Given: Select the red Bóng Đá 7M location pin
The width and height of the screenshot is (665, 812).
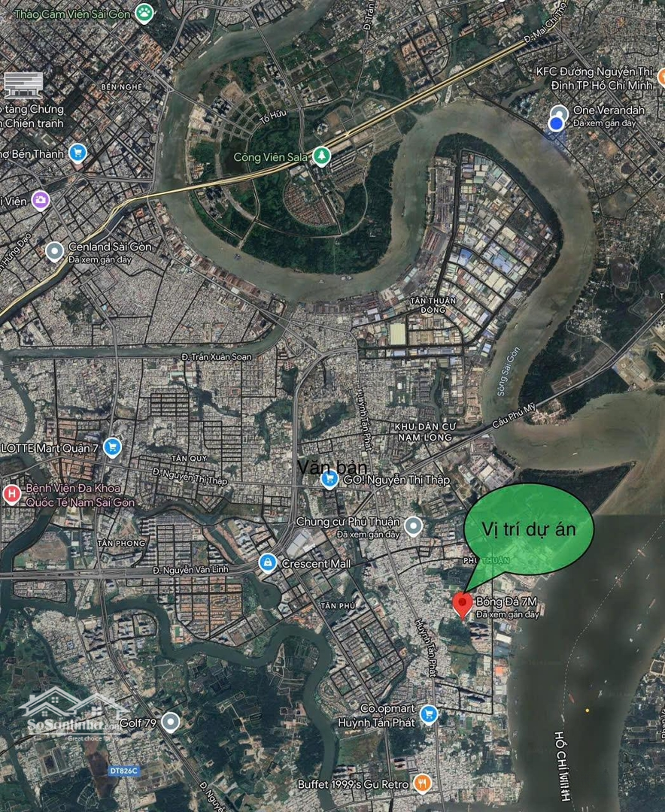Looking at the screenshot, I should (463, 605).
